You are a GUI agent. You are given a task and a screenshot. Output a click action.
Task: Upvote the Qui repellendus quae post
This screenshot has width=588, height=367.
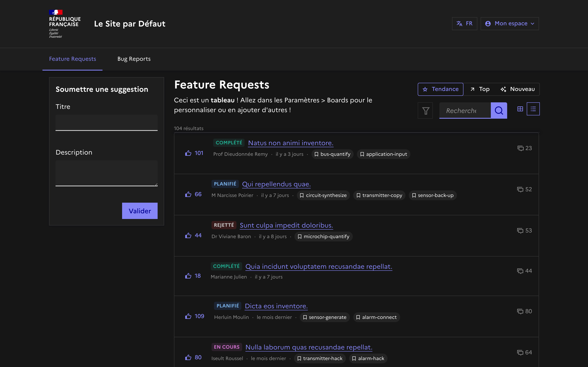pyautogui.click(x=188, y=194)
